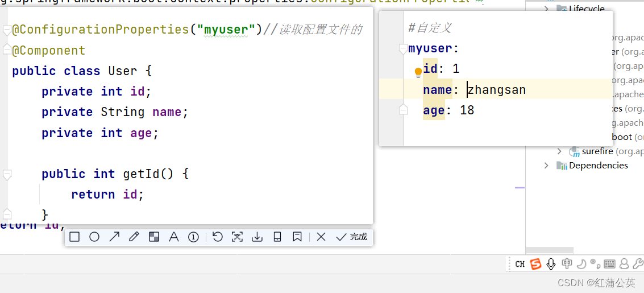644x293 pixels.
Task: Send the screenshot to phone
Action: tap(277, 237)
